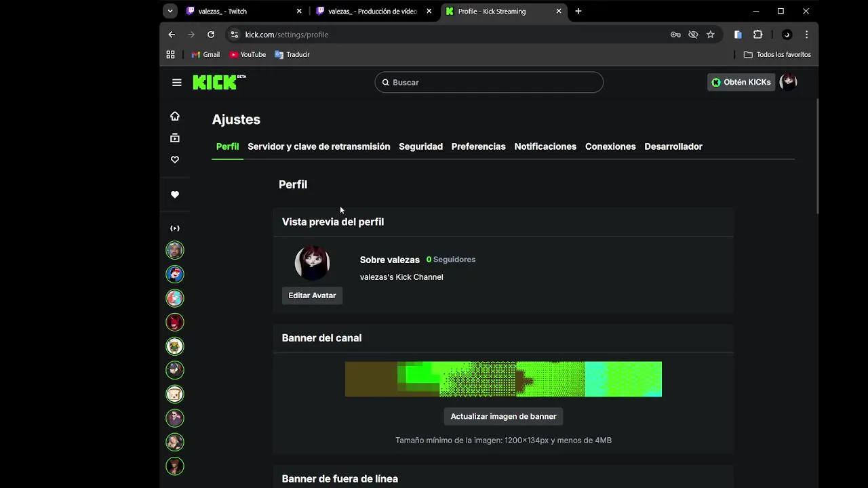
Task: Go to Home via sidebar house icon
Action: click(x=175, y=116)
